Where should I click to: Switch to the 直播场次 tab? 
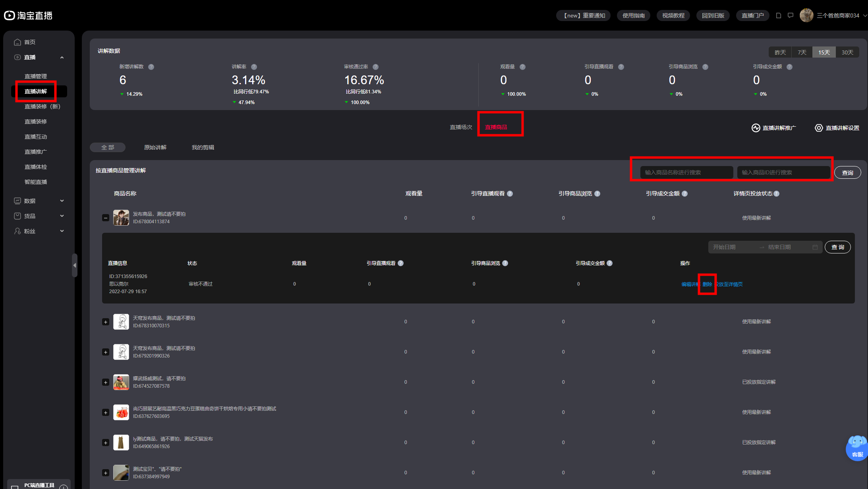tap(461, 127)
